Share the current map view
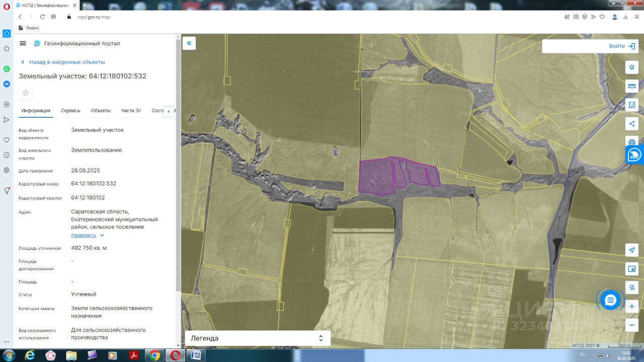Viewport: 644px width, 362px height. pos(632,124)
